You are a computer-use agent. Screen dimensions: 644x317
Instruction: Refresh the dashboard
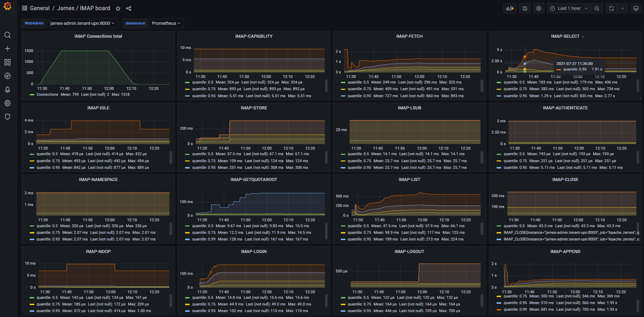(x=612, y=8)
